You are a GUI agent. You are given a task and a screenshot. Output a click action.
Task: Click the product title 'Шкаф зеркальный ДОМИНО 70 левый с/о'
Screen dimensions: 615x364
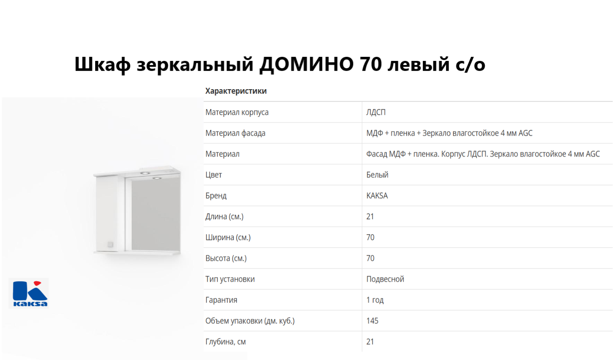[x=280, y=65]
